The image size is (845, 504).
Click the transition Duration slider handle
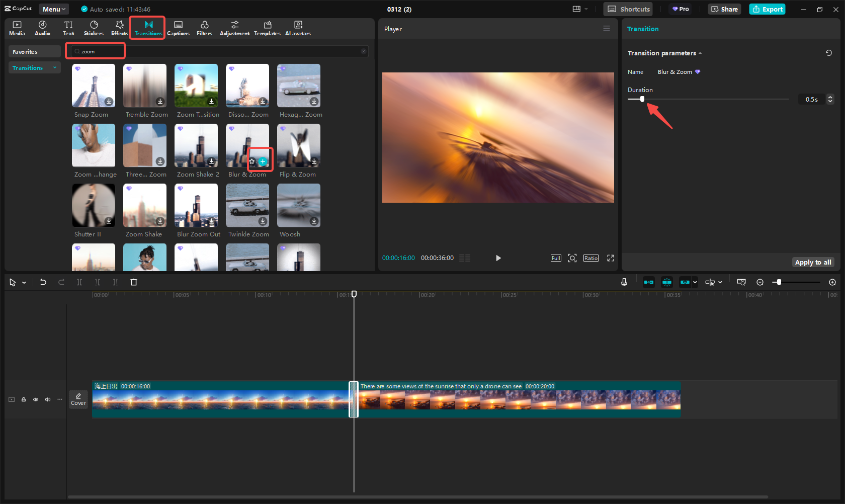[x=642, y=99]
